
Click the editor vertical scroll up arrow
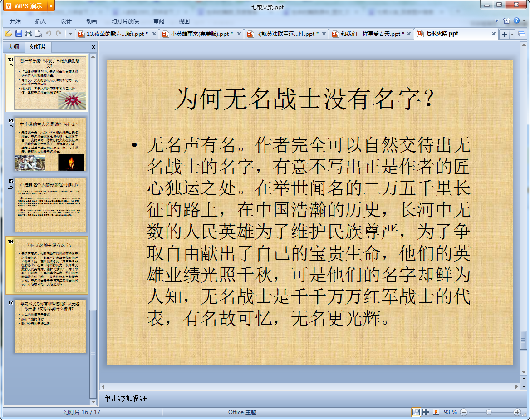524,44
